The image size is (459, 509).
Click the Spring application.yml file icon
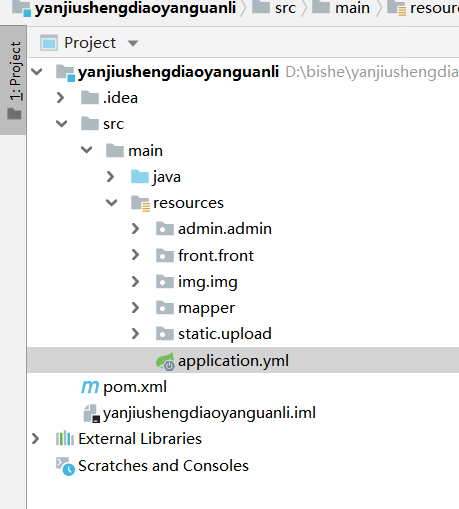point(165,361)
